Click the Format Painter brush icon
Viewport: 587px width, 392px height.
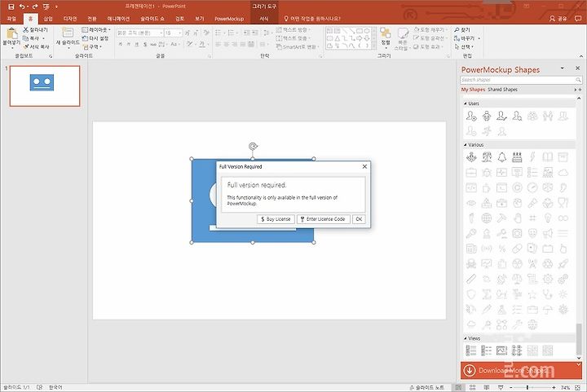click(26, 46)
